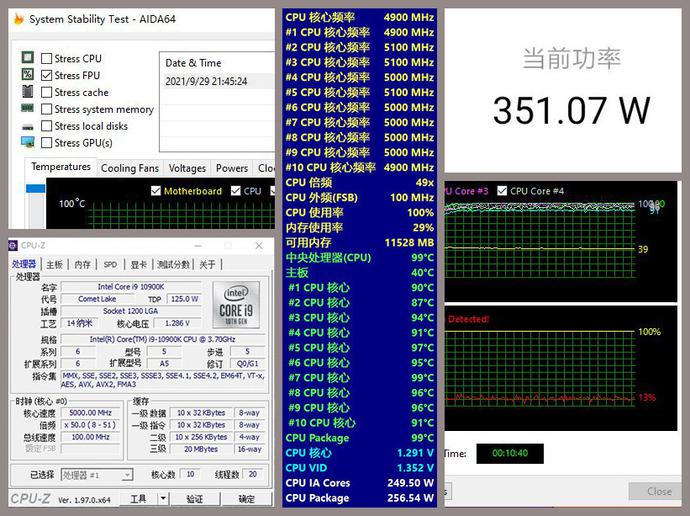690x516 pixels.
Task: Click the 验证 button in CPU-Z
Action: click(x=195, y=499)
